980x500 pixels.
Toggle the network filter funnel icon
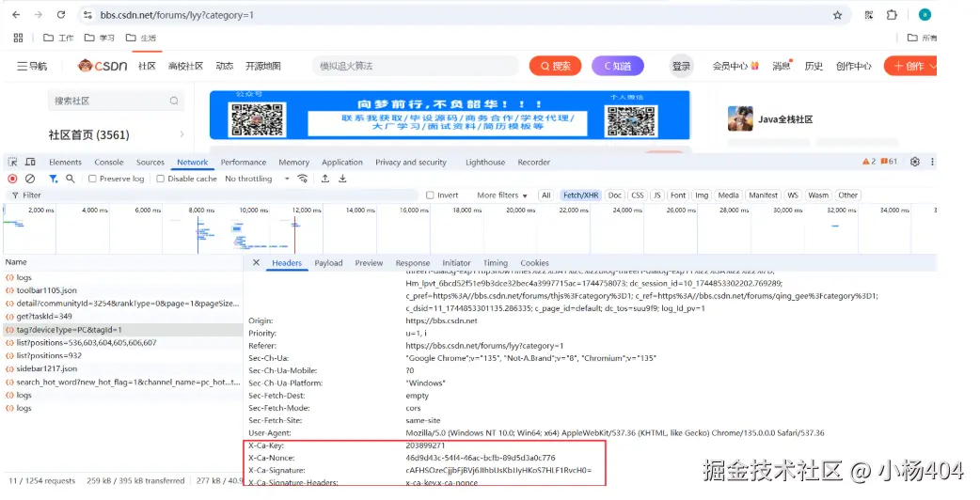[x=53, y=179]
